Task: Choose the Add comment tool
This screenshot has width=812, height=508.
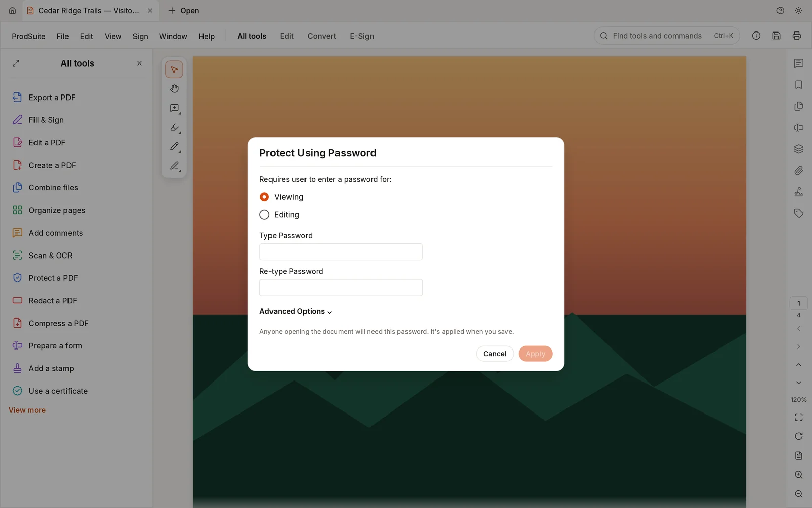Action: point(174,108)
